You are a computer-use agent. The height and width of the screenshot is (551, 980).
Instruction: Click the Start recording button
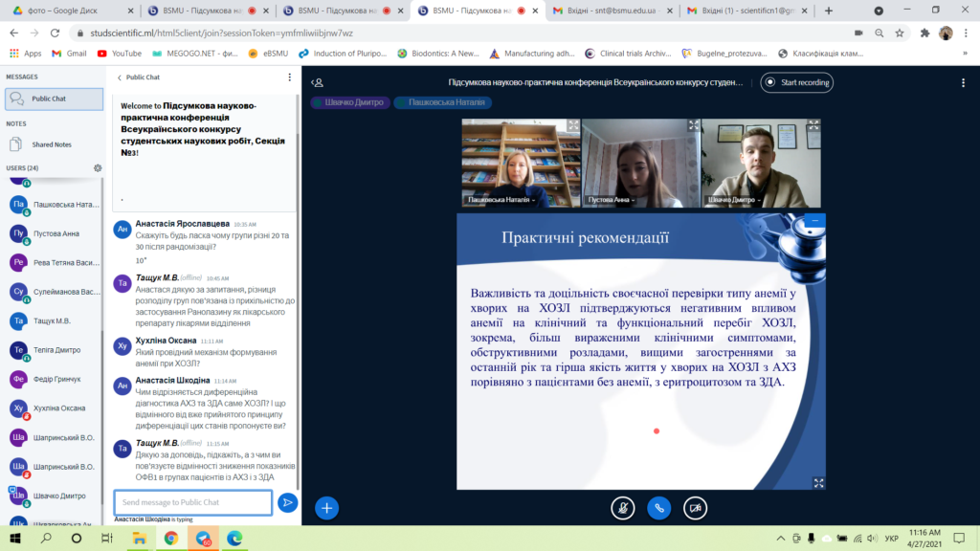tap(796, 83)
